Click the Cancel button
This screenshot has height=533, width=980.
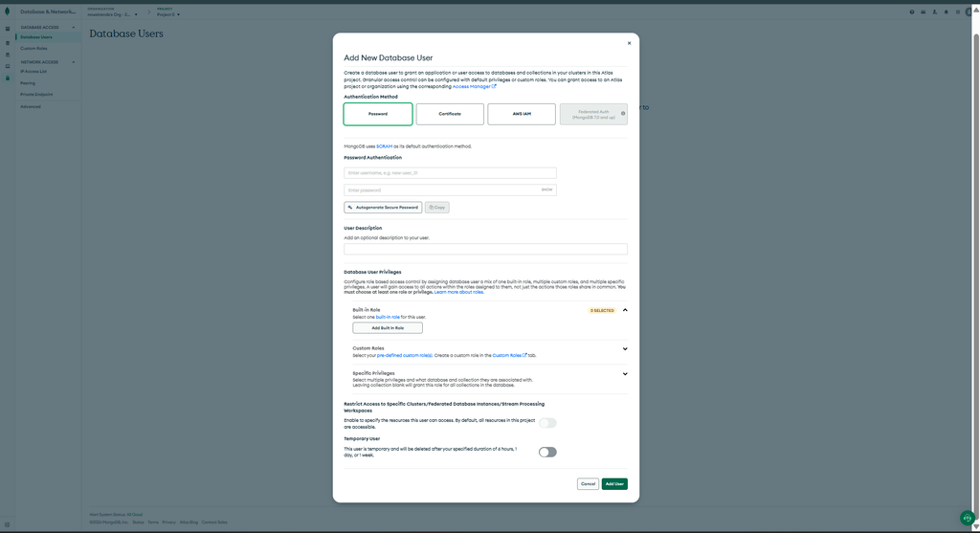click(x=589, y=484)
